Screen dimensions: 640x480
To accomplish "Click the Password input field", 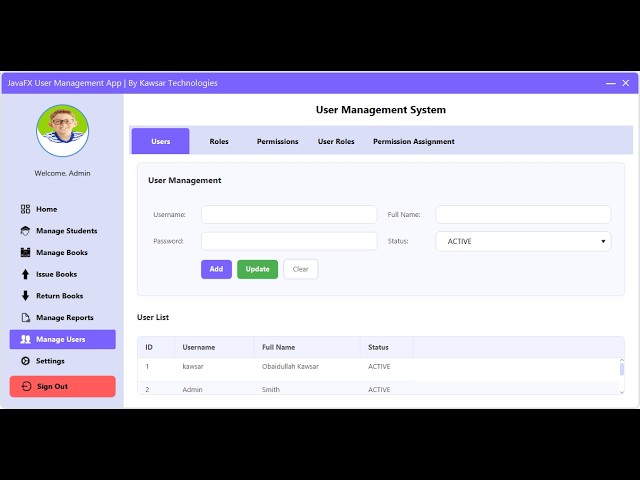I will (x=289, y=241).
